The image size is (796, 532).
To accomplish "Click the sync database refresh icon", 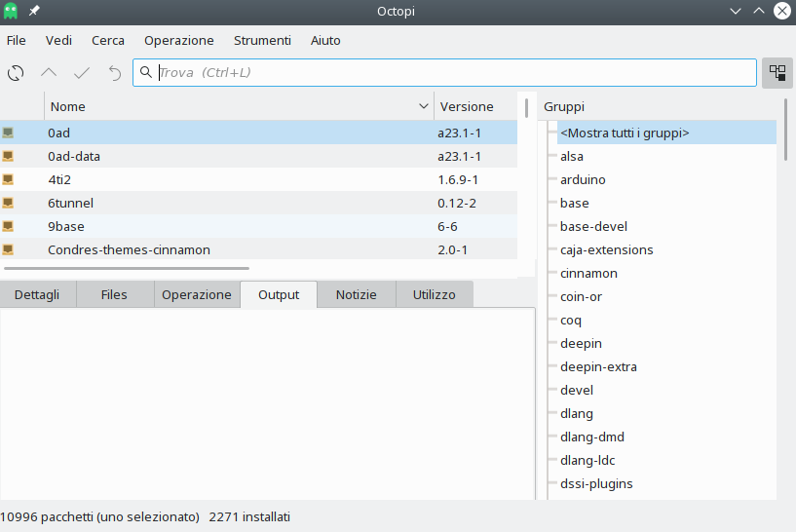I will [16, 73].
